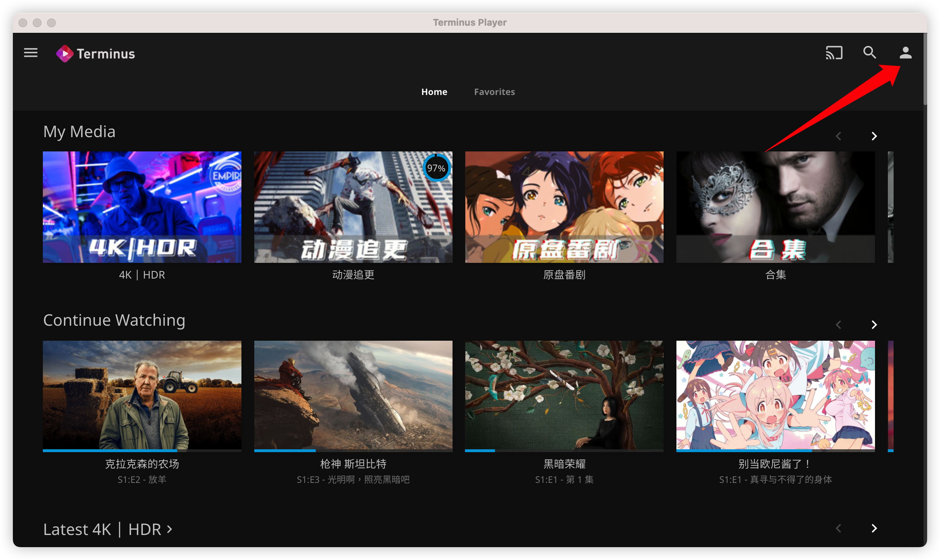Click 克拉克森的农场 progress bar
The width and height of the screenshot is (940, 560).
(x=142, y=450)
